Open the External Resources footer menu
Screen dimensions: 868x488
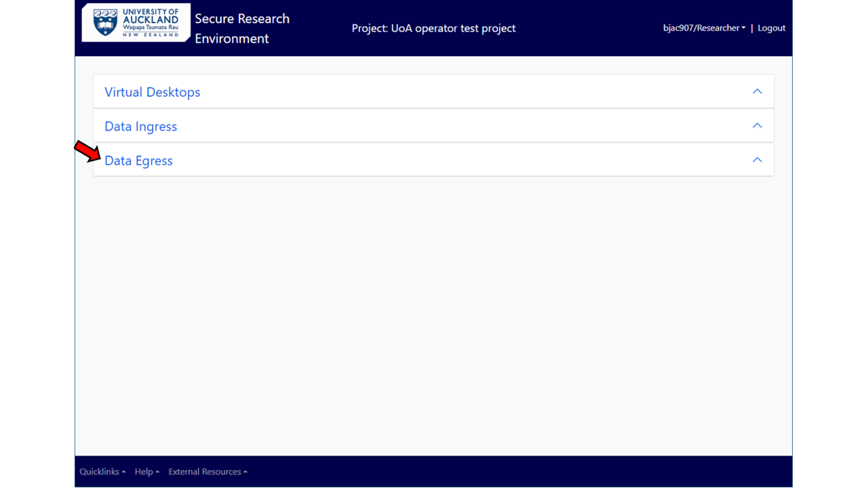[208, 472]
